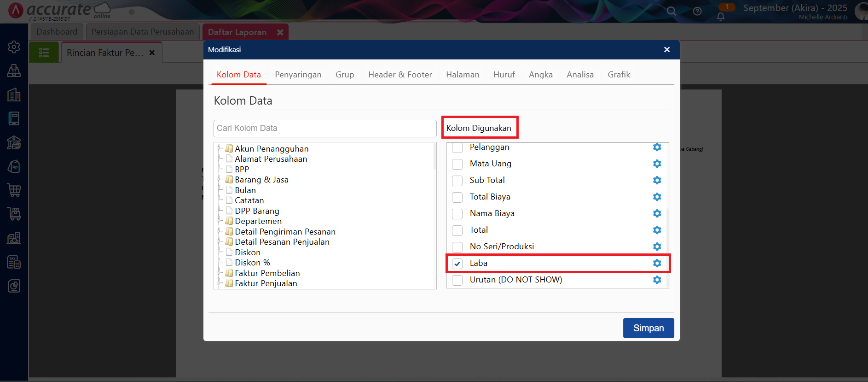Open the search magnifier in top bar
The height and width of the screenshot is (382, 868).
point(671,11)
